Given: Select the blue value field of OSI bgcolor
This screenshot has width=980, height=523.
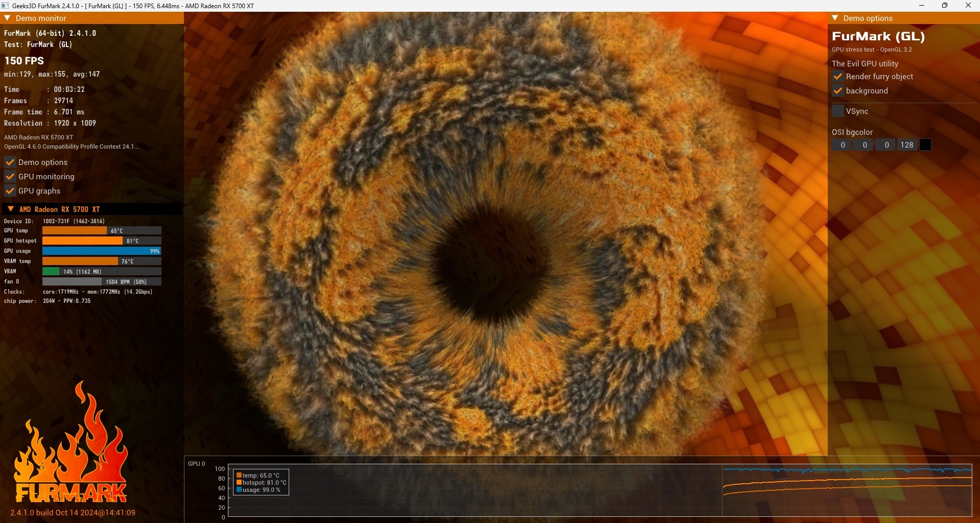Looking at the screenshot, I should pos(886,145).
